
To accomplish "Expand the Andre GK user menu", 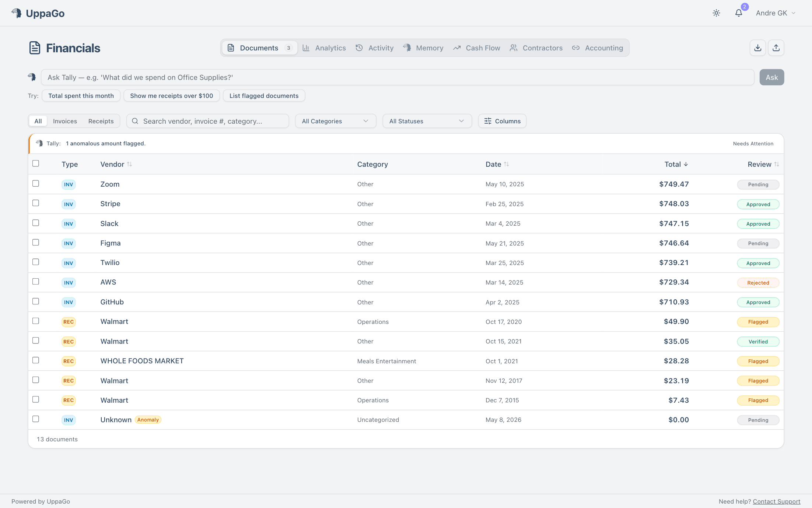I will point(776,13).
